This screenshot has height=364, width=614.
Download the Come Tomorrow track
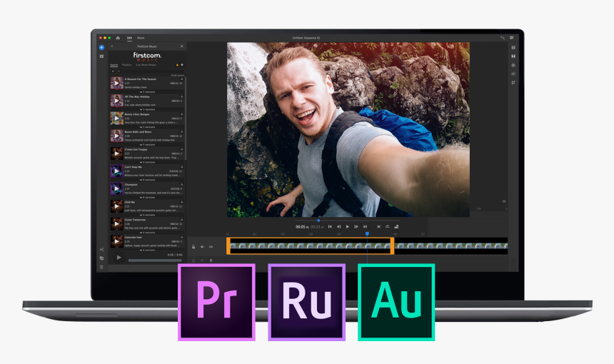(x=181, y=220)
